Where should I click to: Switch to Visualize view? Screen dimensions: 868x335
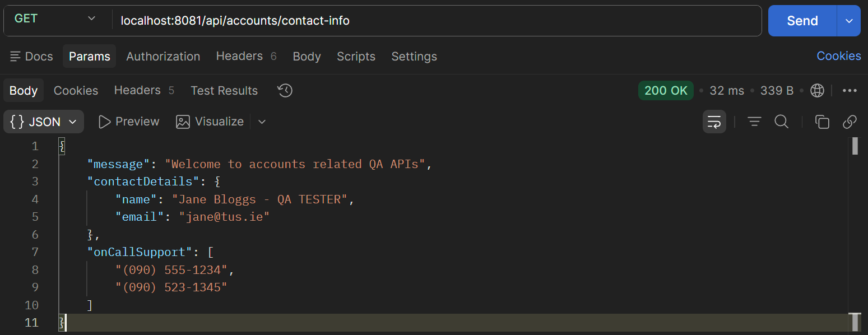(x=210, y=122)
